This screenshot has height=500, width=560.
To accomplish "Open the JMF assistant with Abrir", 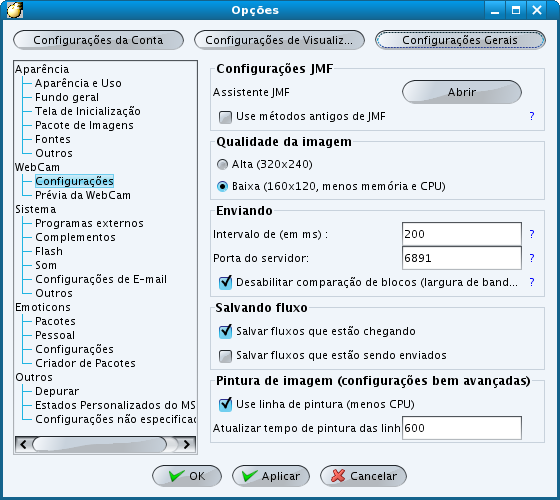I will (462, 92).
